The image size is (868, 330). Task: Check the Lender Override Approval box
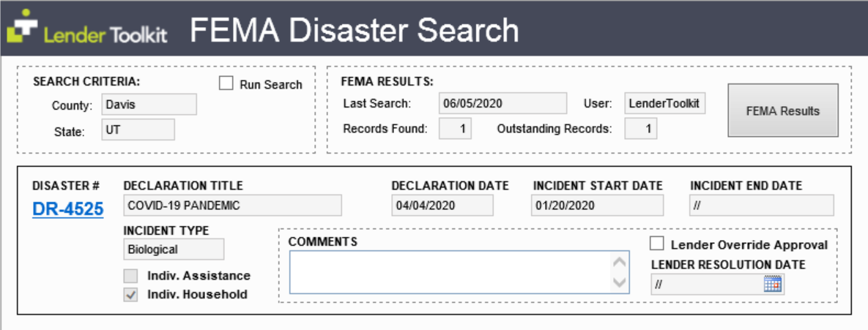tap(657, 244)
